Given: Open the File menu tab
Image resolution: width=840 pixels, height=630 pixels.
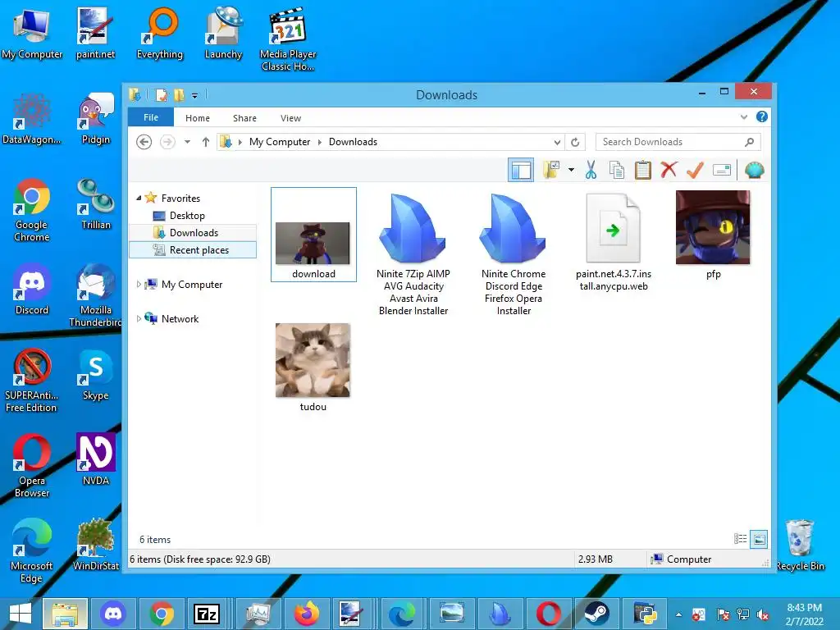Looking at the screenshot, I should 151,117.
